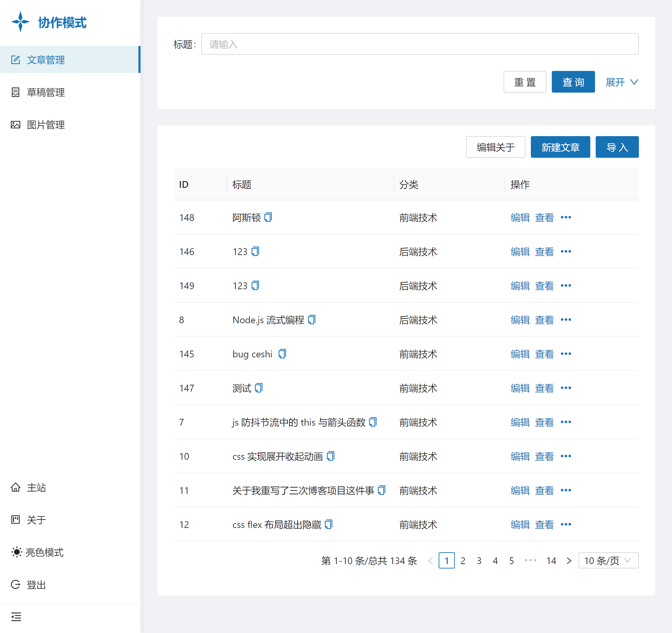The width and height of the screenshot is (672, 633).
Task: Copy title of 关于我重写了三次博客项目这件事
Action: pos(382,490)
